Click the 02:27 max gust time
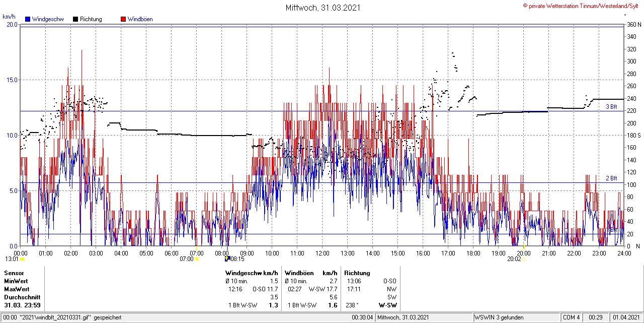The image size is (644, 323). [x=295, y=289]
